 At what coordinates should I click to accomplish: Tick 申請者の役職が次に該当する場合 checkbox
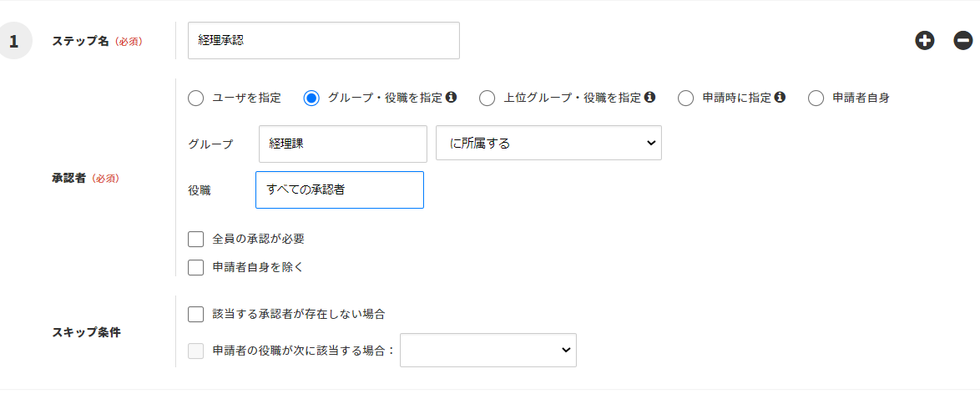point(196,351)
